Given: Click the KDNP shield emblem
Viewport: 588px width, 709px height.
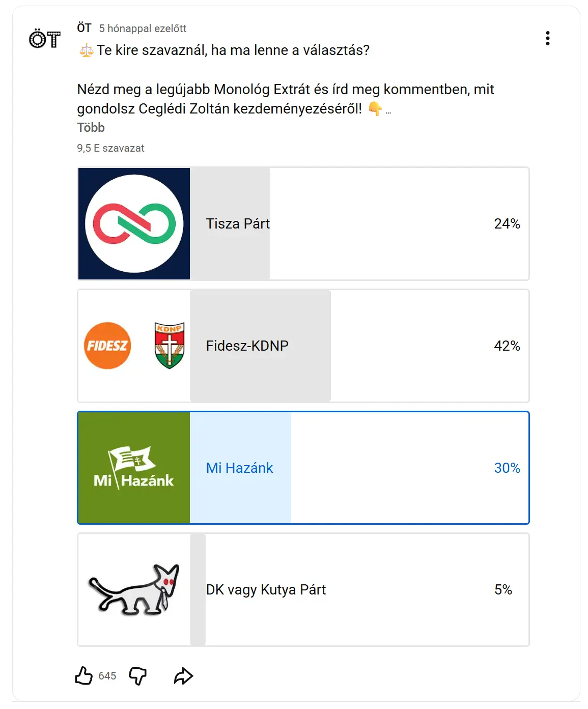Looking at the screenshot, I should (170, 345).
